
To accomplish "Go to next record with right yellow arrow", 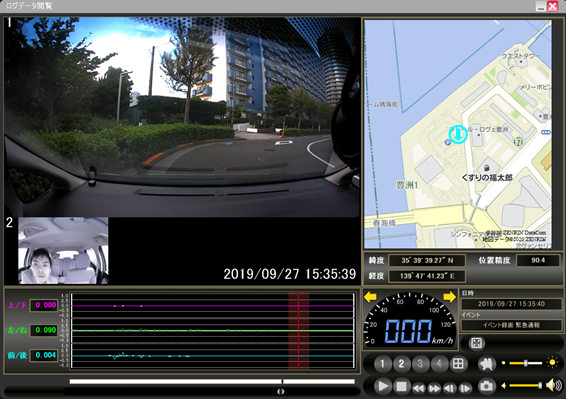I will pyautogui.click(x=449, y=297).
